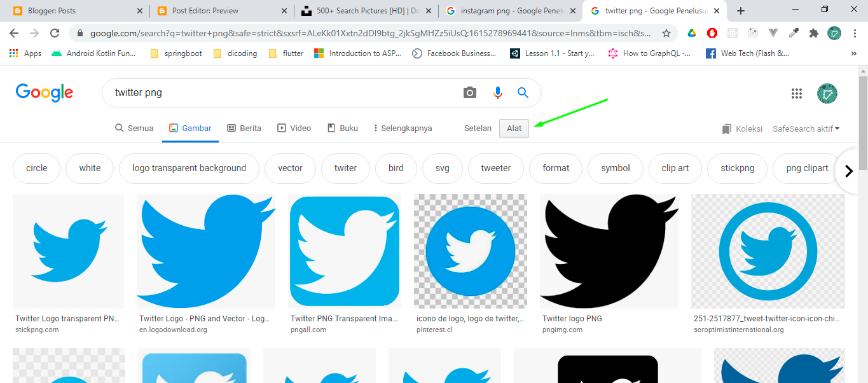This screenshot has height=383, width=868.
Task: Show more filter chips with the right arrow
Action: (848, 171)
